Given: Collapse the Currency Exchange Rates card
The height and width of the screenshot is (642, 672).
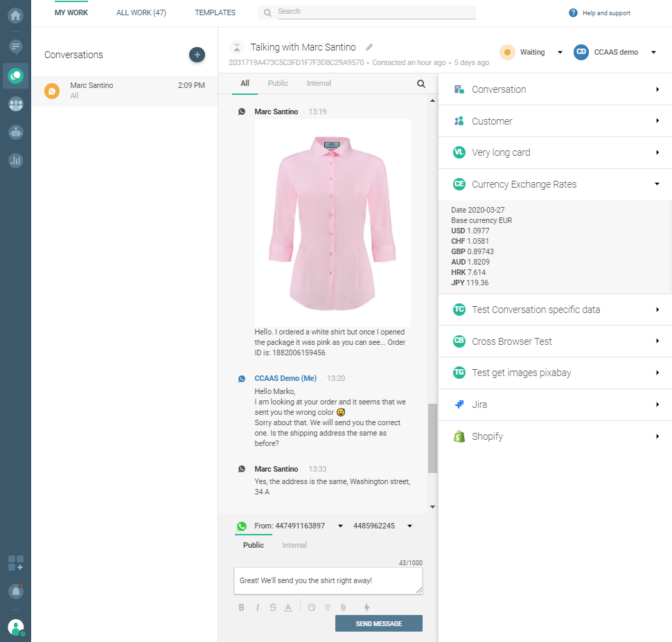Looking at the screenshot, I should coord(555,184).
